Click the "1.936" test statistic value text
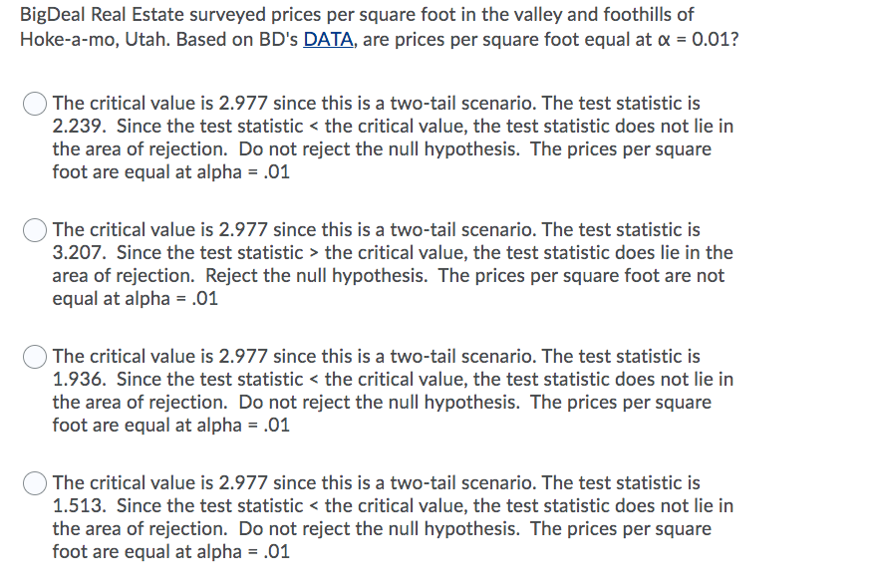The width and height of the screenshot is (870, 588). pyautogui.click(x=79, y=379)
